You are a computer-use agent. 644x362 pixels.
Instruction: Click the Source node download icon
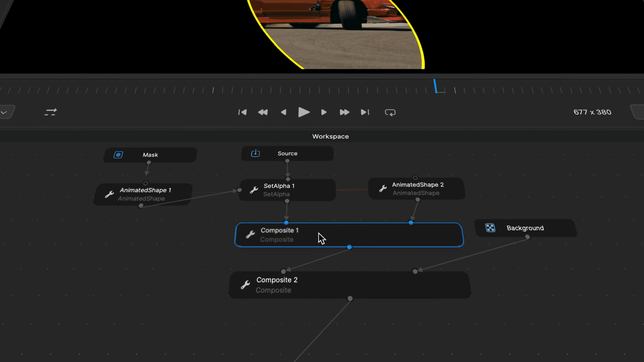click(x=255, y=153)
